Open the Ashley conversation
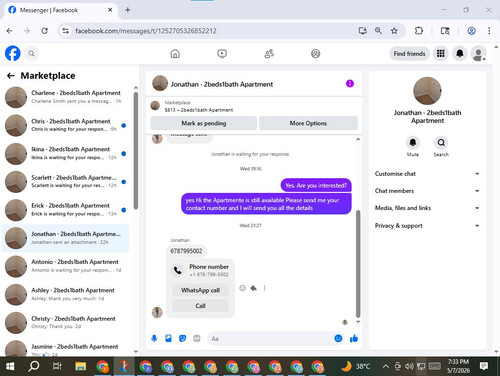This screenshot has height=376, width=500. click(x=65, y=294)
